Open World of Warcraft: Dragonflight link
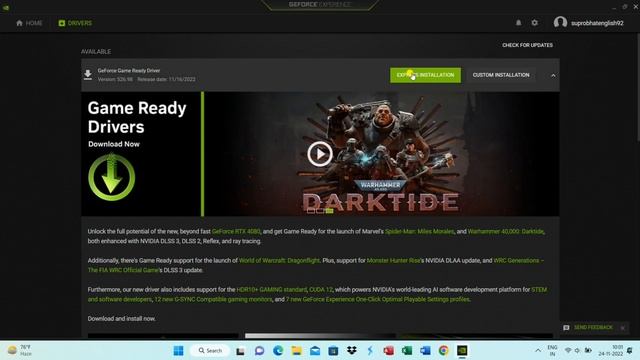This screenshot has height=360, width=640. click(279, 260)
